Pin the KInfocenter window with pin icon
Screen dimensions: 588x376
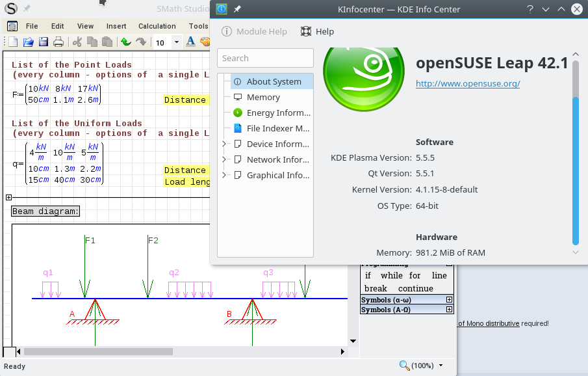click(x=237, y=9)
